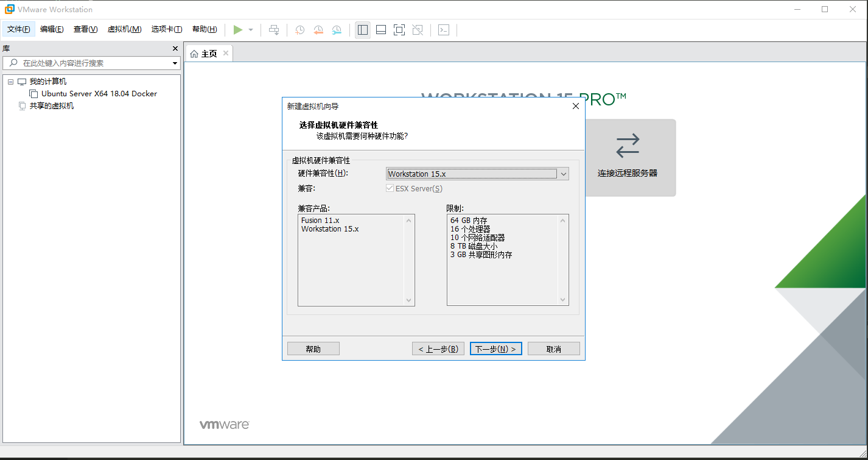Screen dimensions: 868x460
Task: Toggle the library sidebar view icon
Action: [363, 30]
